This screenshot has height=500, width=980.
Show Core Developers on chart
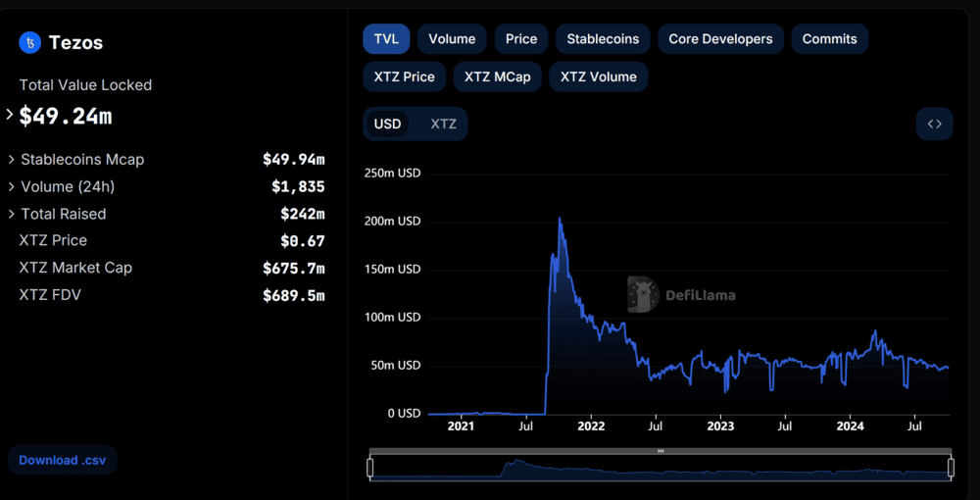pyautogui.click(x=720, y=39)
